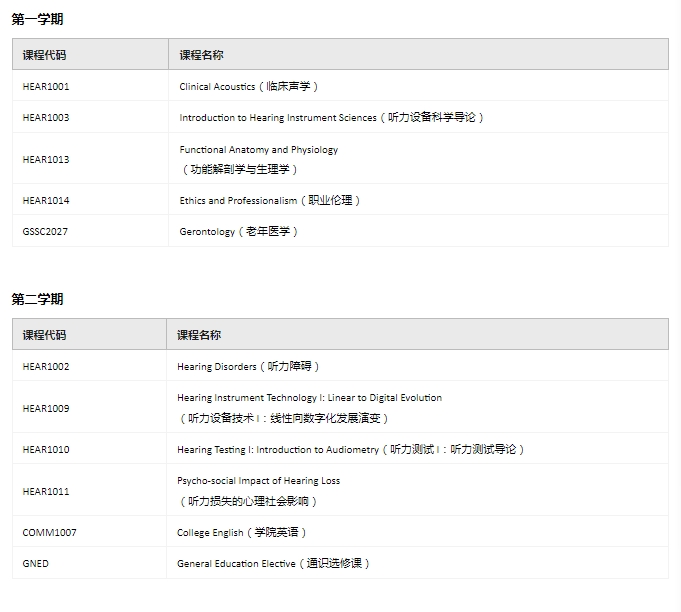Select the Clinical Acoustics course name
Image resolution: width=681 pixels, height=612 pixels.
pos(249,87)
